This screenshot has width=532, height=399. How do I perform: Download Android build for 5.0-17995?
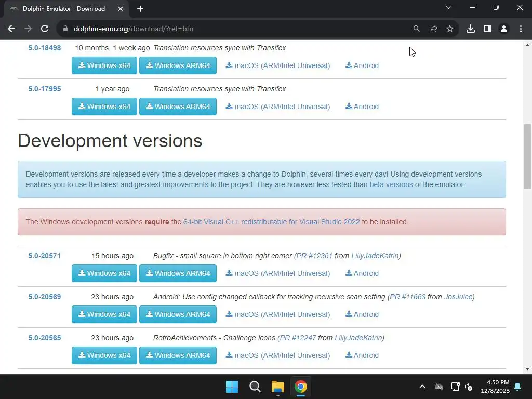(x=362, y=107)
